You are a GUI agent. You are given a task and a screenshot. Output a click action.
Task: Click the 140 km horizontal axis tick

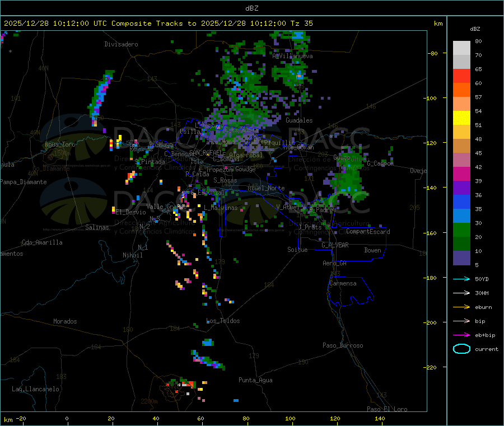380,418
